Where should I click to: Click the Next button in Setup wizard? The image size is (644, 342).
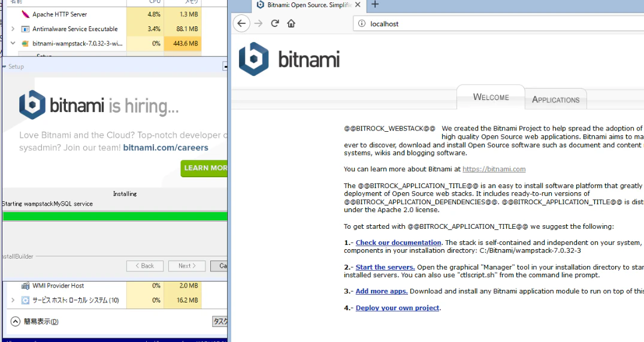pyautogui.click(x=187, y=266)
